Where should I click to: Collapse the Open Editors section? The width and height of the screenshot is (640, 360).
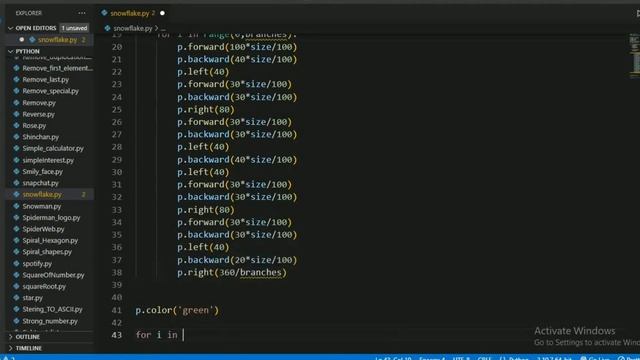11,28
